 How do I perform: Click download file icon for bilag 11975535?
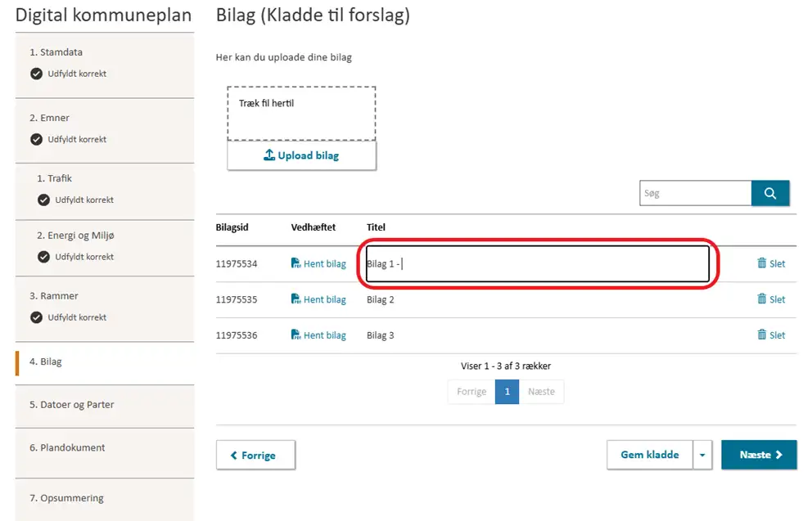click(x=296, y=299)
